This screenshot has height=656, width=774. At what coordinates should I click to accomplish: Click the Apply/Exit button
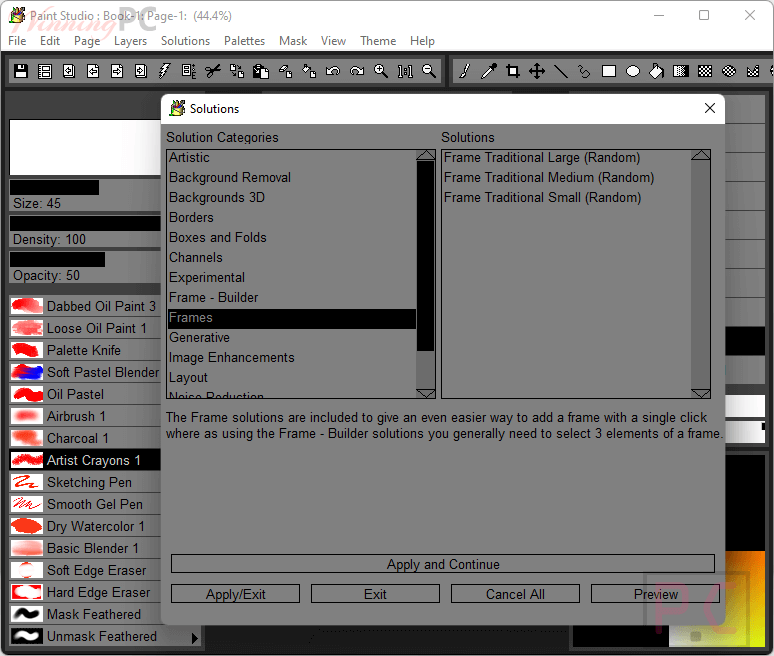pyautogui.click(x=235, y=594)
